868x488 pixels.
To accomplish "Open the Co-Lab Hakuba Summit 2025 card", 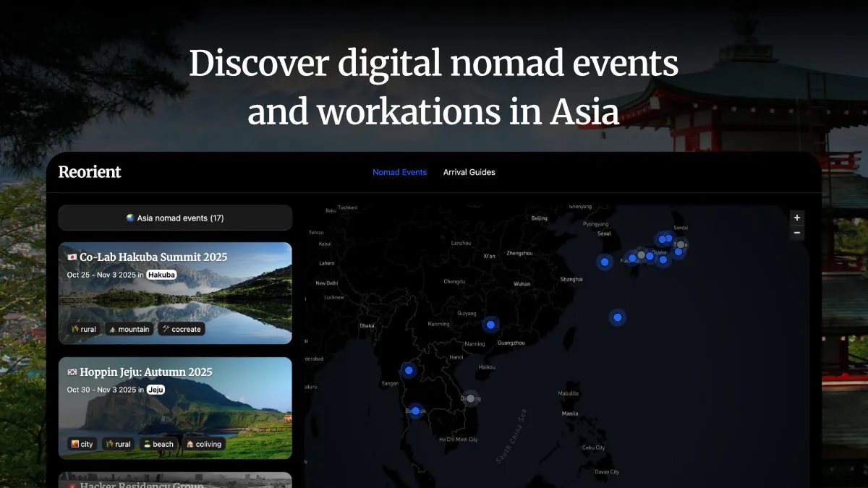I will click(175, 293).
